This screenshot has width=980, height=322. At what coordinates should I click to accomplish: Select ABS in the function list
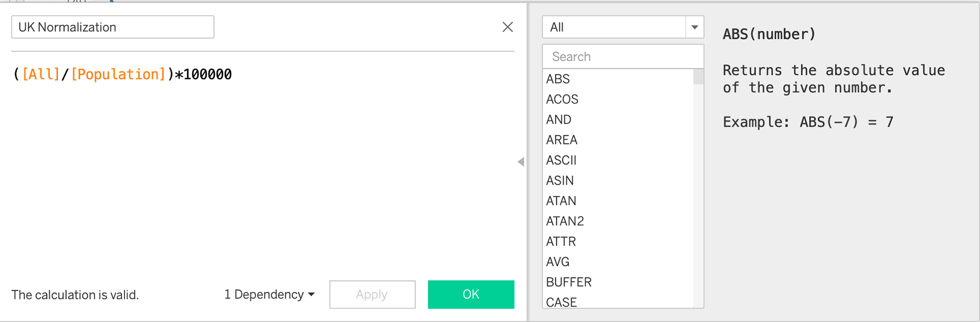pos(558,79)
